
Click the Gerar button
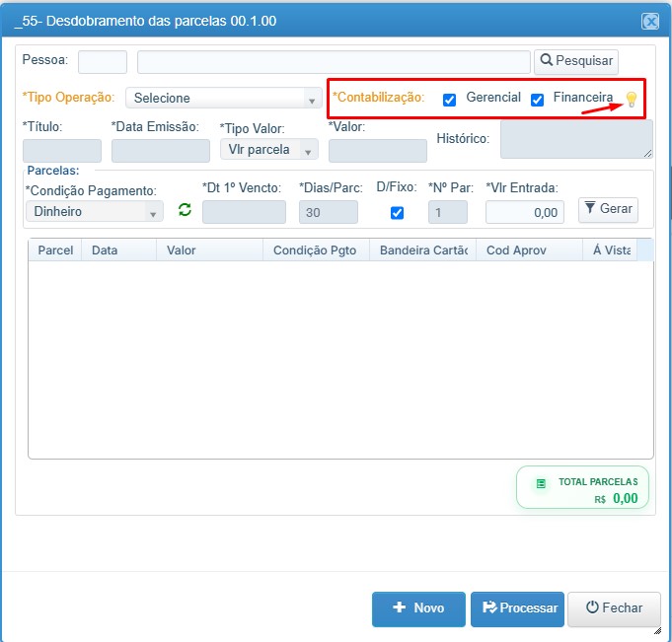(608, 209)
